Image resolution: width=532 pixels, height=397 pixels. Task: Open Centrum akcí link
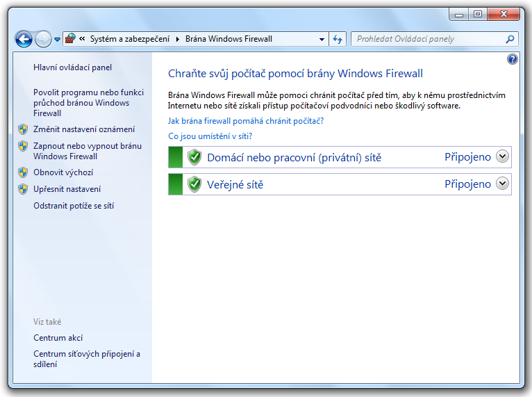tap(58, 338)
